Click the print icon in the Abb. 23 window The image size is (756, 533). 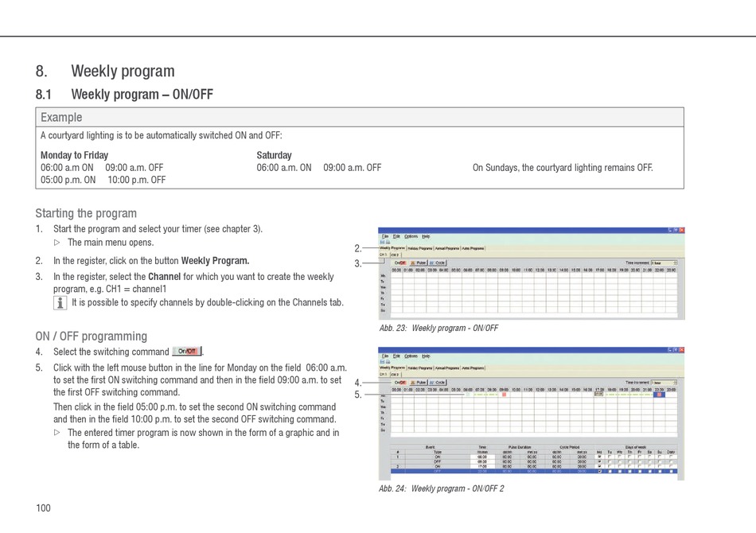pyautogui.click(x=388, y=242)
